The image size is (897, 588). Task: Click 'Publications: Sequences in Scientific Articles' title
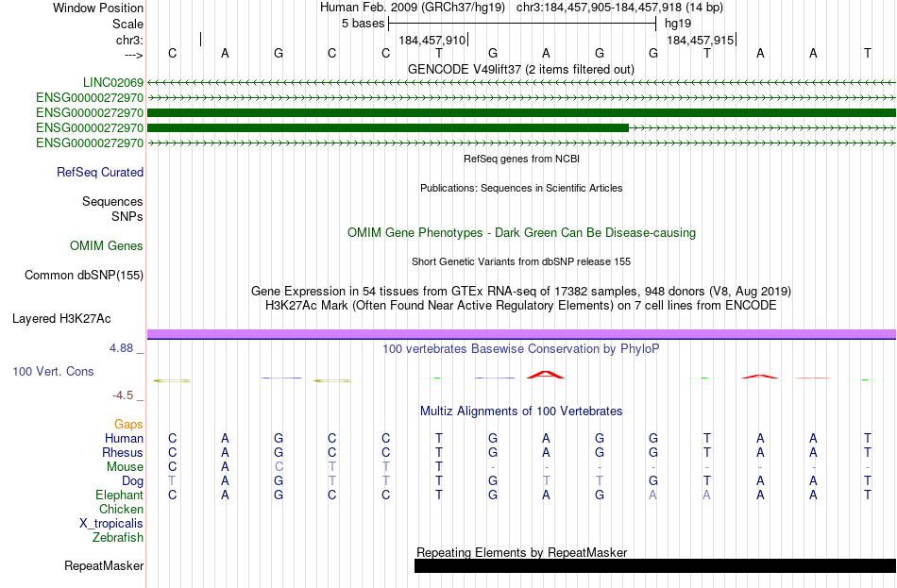521,188
